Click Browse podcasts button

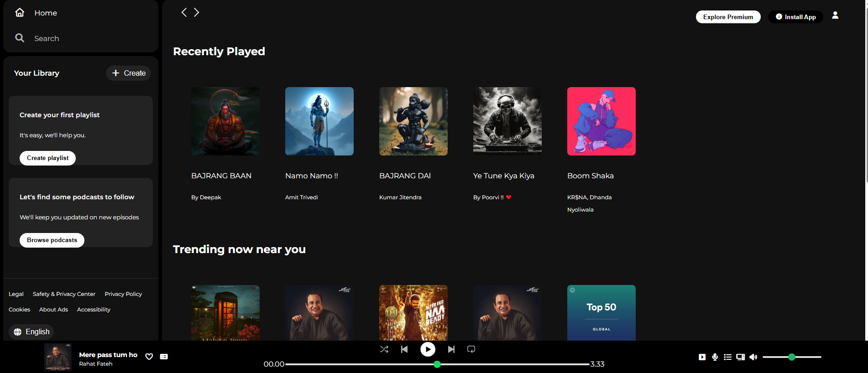(52, 240)
